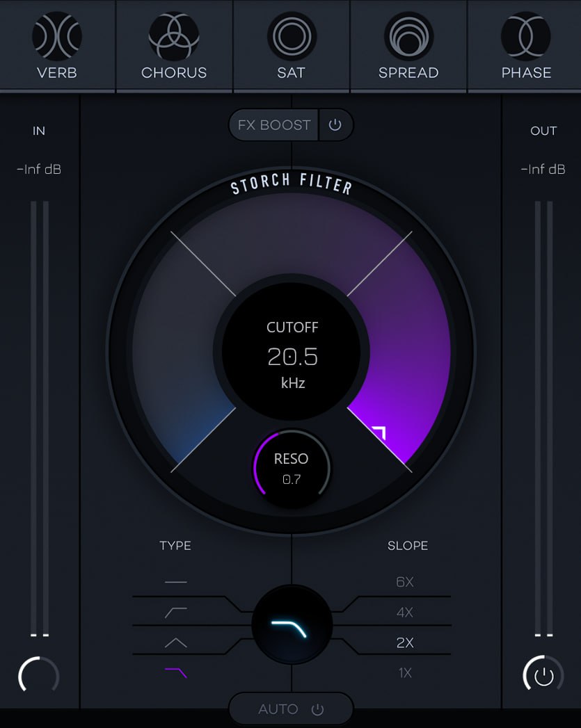This screenshot has height=728, width=581.
Task: Select the low-pass filter type icon
Action: point(174,671)
